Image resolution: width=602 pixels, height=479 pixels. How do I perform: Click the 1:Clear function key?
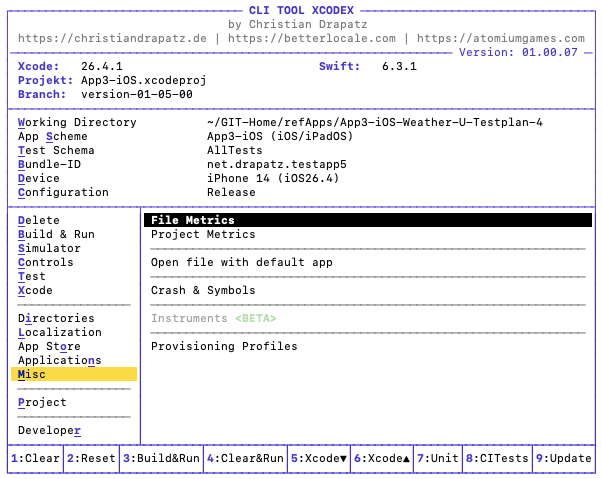click(x=35, y=458)
